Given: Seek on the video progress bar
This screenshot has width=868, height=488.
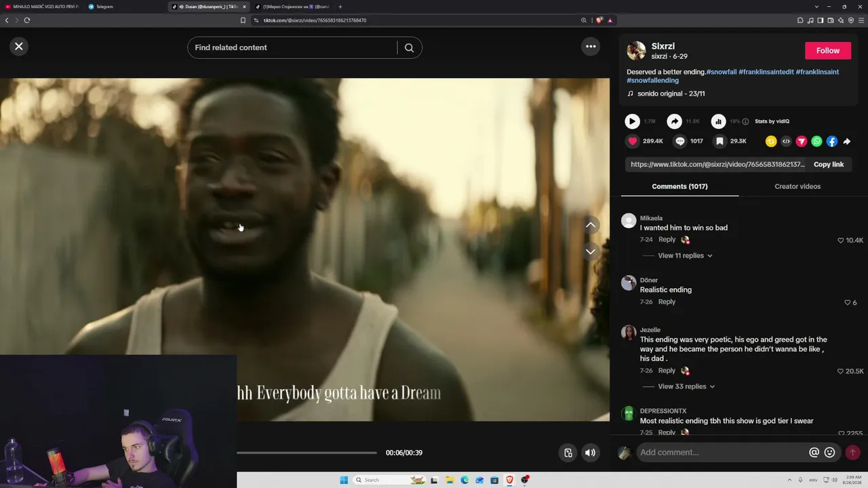Looking at the screenshot, I should coord(307,453).
